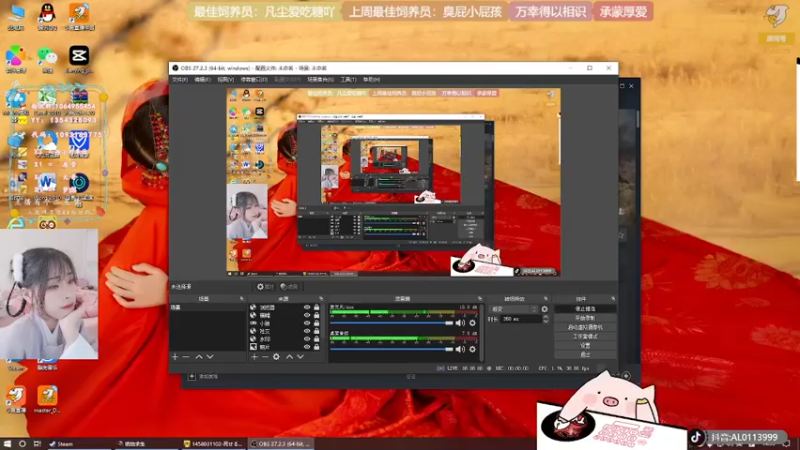Pop out the Audio Mixer dock

pos(480,298)
